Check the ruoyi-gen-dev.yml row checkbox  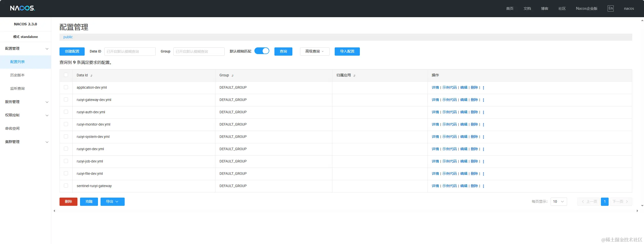pos(66,149)
